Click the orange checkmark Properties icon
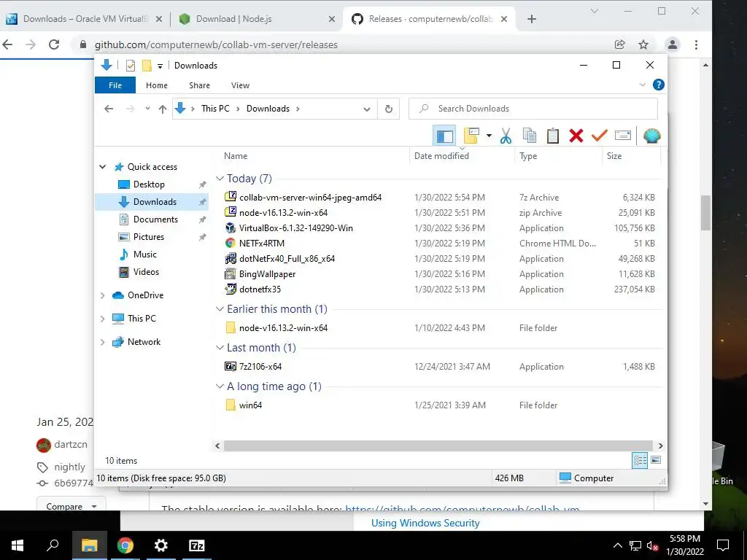This screenshot has width=747, height=560. tap(600, 136)
